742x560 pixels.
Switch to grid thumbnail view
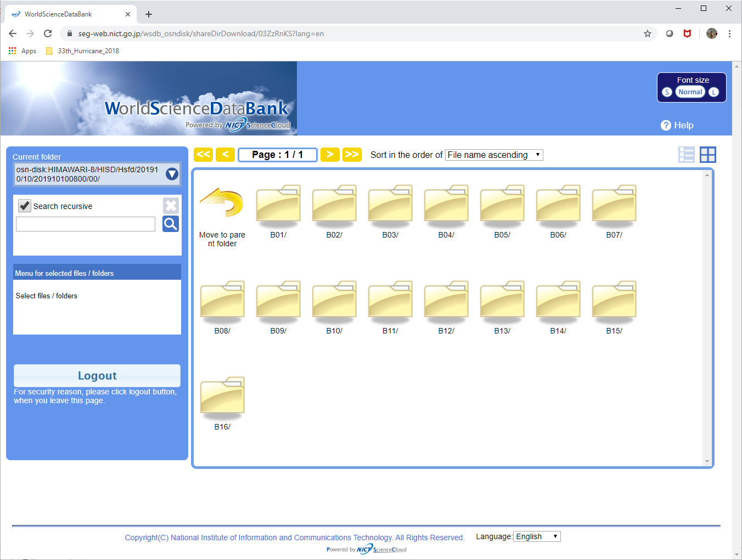708,155
